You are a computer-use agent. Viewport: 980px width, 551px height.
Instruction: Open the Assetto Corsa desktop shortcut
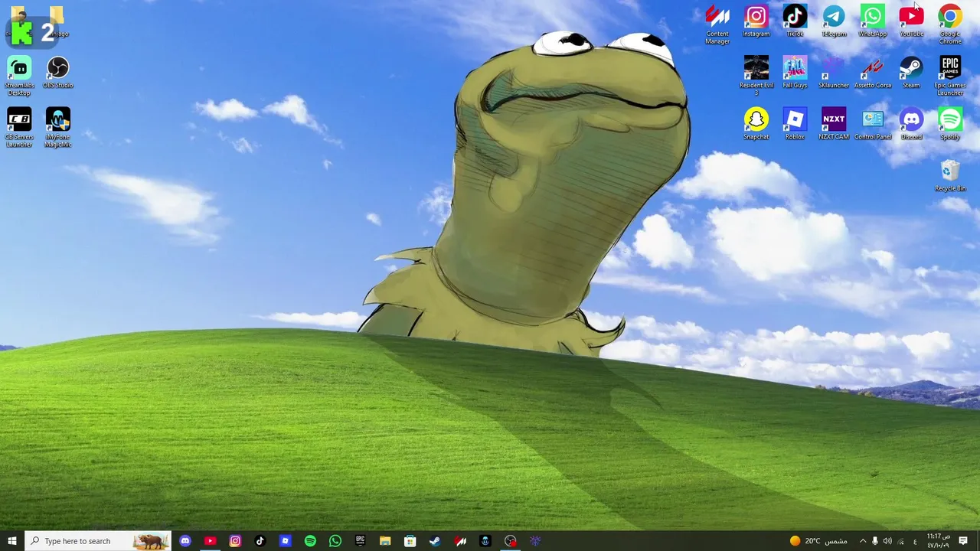(873, 73)
